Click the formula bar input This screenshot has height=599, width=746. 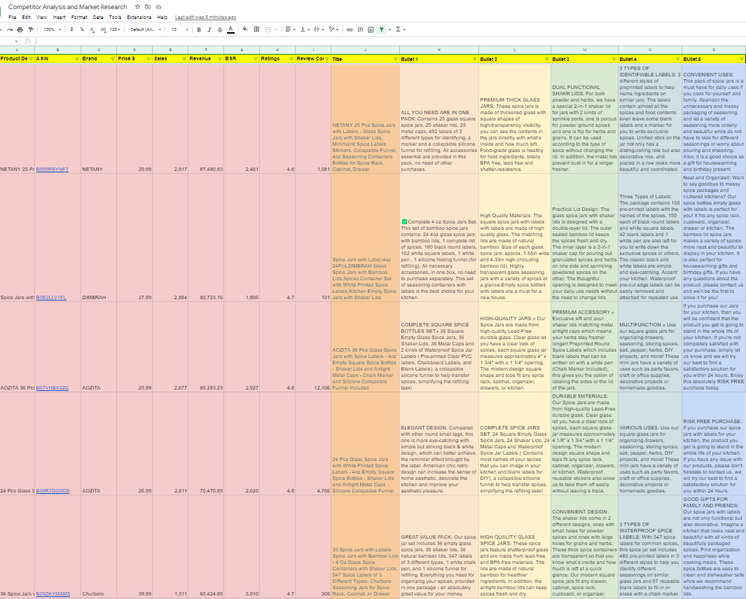click(x=390, y=41)
